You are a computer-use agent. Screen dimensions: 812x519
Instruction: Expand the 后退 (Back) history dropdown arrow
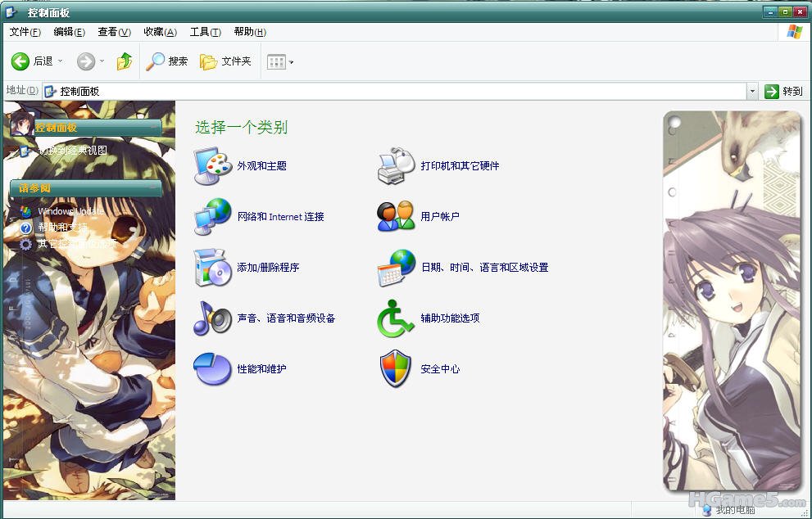click(60, 61)
